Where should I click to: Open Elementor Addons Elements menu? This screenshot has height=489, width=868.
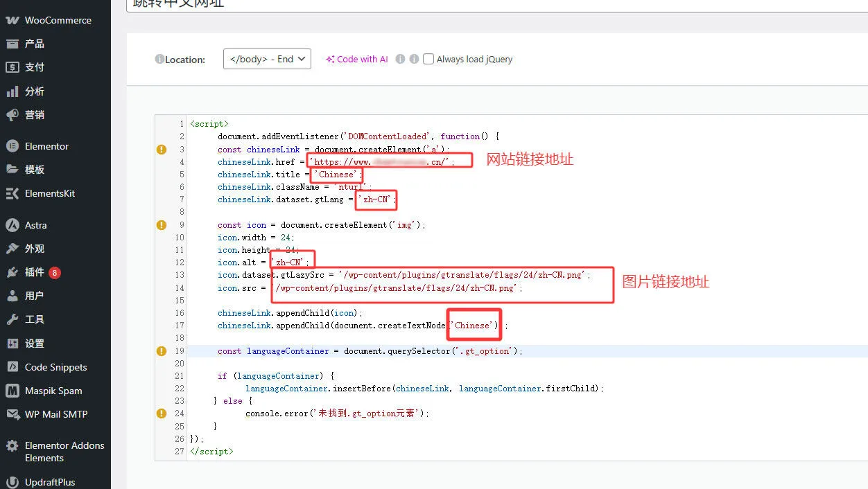64,452
